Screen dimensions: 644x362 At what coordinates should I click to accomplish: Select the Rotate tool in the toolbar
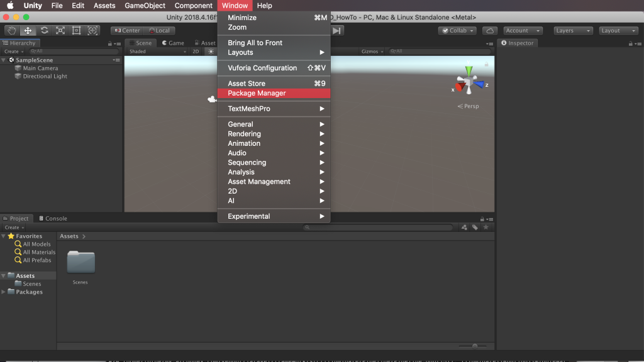(44, 30)
